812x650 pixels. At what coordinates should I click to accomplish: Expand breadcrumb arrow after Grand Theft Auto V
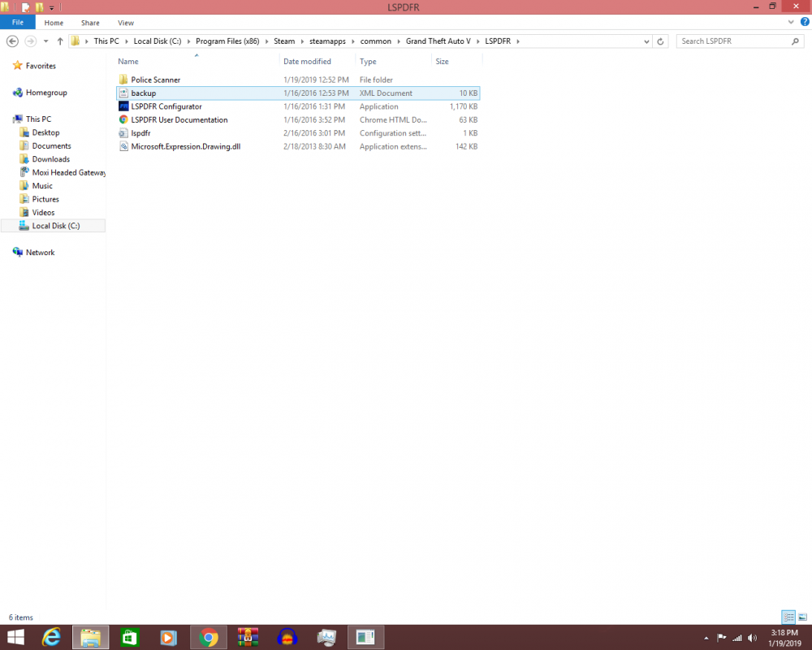coord(478,41)
